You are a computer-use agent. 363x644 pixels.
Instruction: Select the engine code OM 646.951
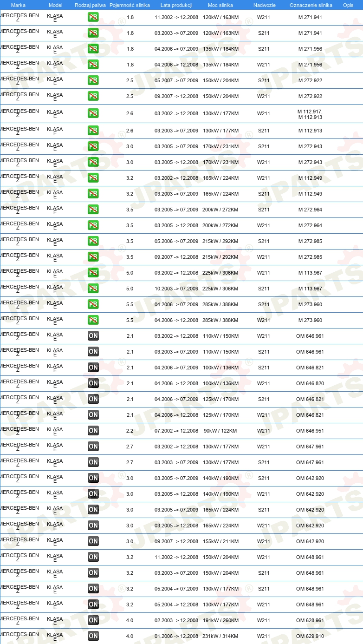pos(310,431)
